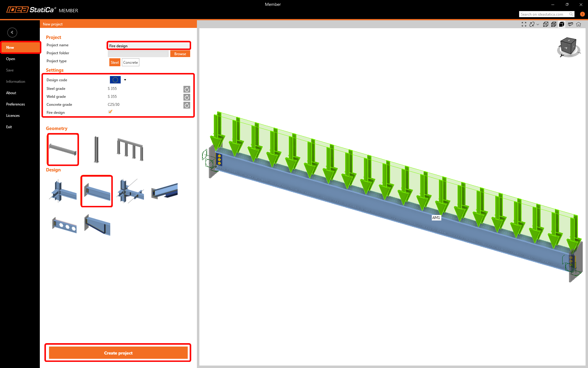Click the Browse folder button

click(180, 54)
